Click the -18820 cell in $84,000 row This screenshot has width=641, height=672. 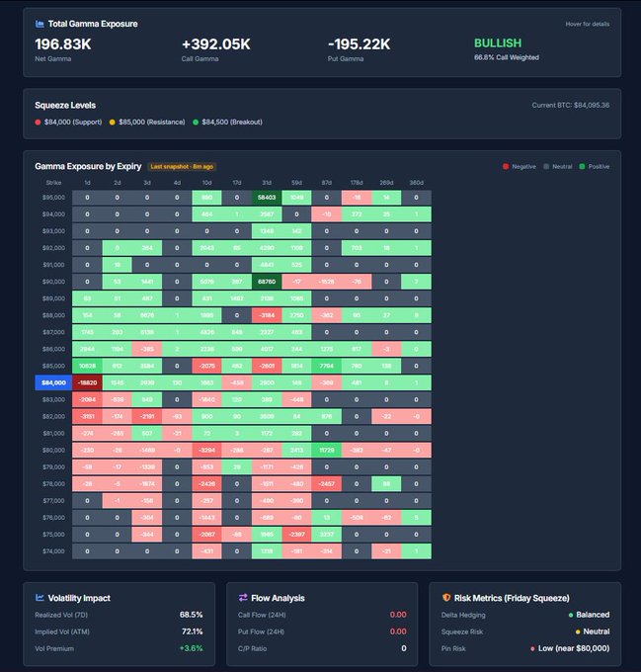point(87,382)
